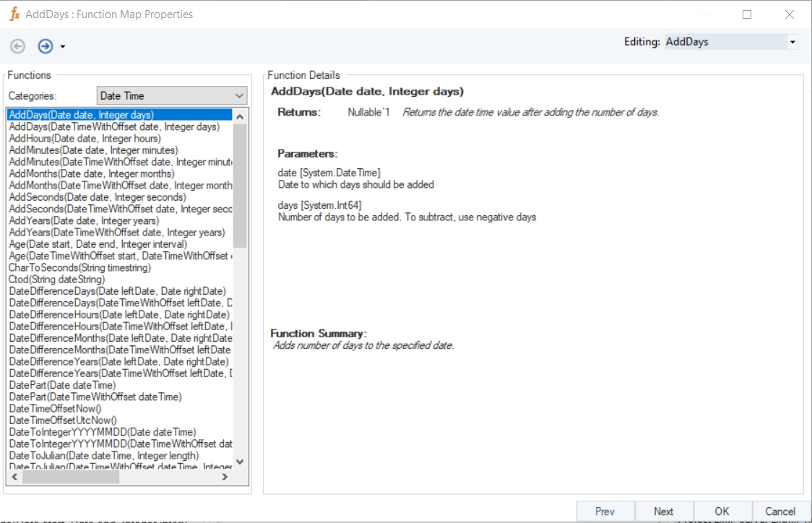Choose CharToSeconds(String timestring) function
The image size is (812, 523).
point(79,268)
